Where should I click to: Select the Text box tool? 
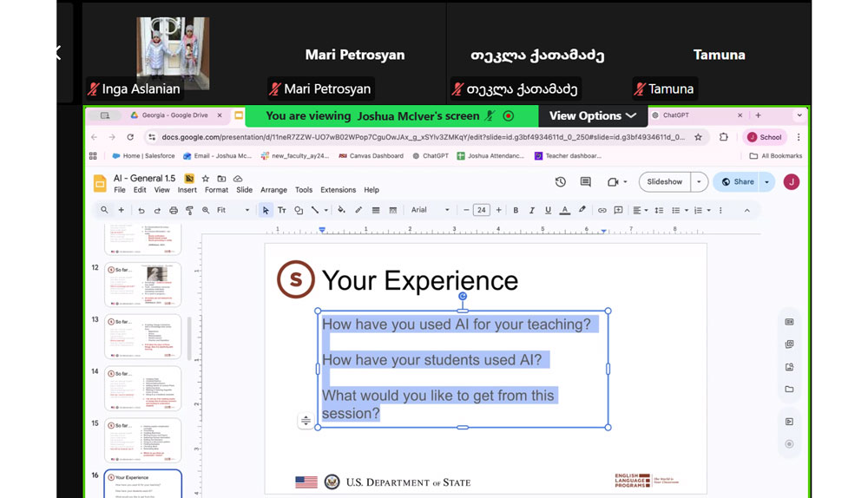pyautogui.click(x=282, y=210)
